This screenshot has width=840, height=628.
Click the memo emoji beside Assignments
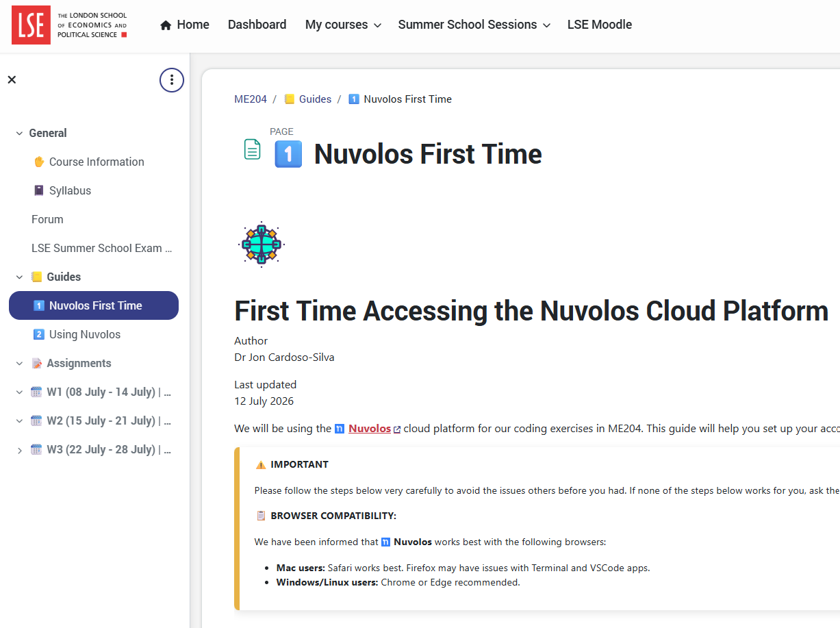point(37,363)
